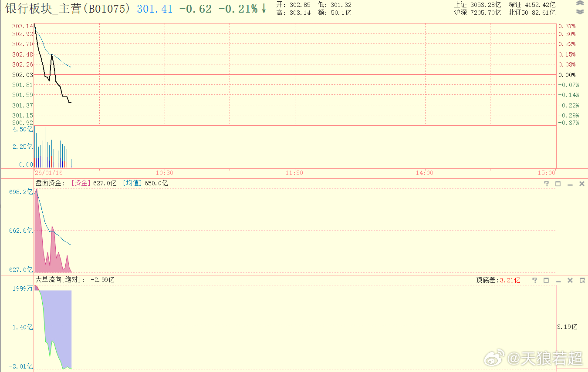Screen dimensions: 588x372
Task: Open help for the 盘面资金 panel
Action: (x=547, y=184)
